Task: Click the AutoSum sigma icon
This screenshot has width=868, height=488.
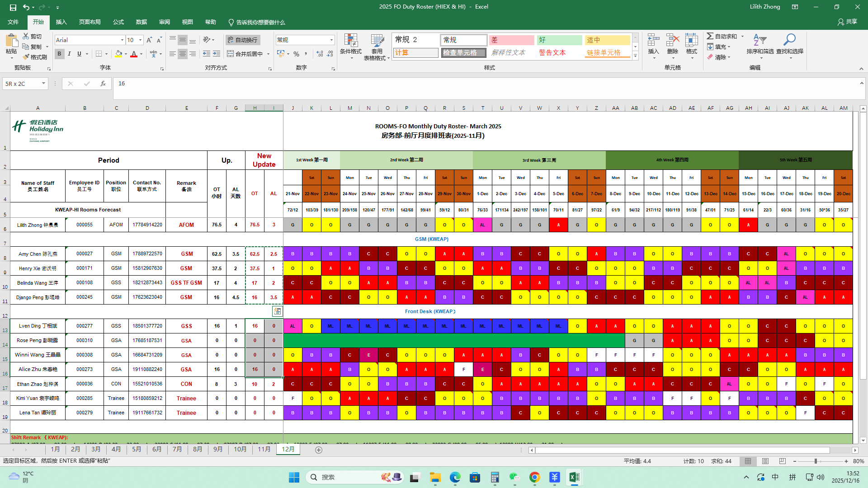Action: 710,36
